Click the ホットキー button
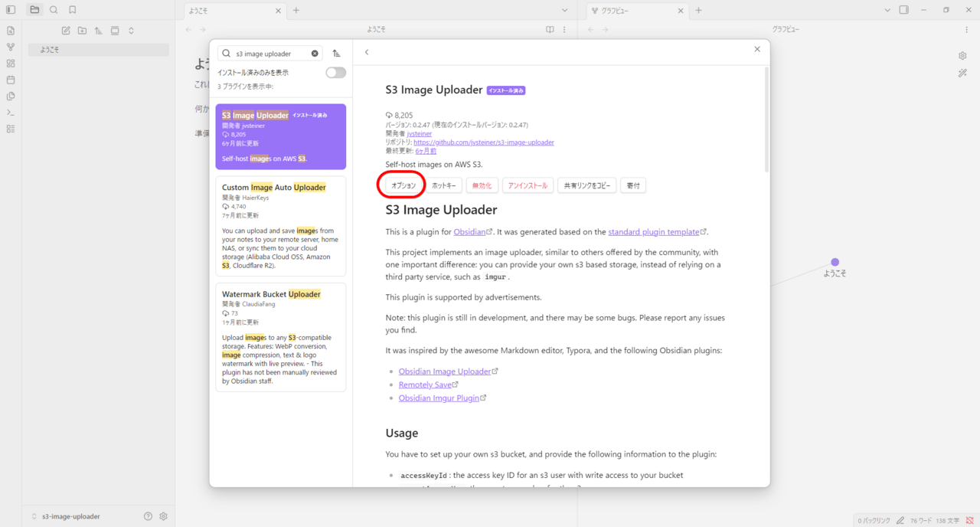This screenshot has width=980, height=527. click(444, 185)
